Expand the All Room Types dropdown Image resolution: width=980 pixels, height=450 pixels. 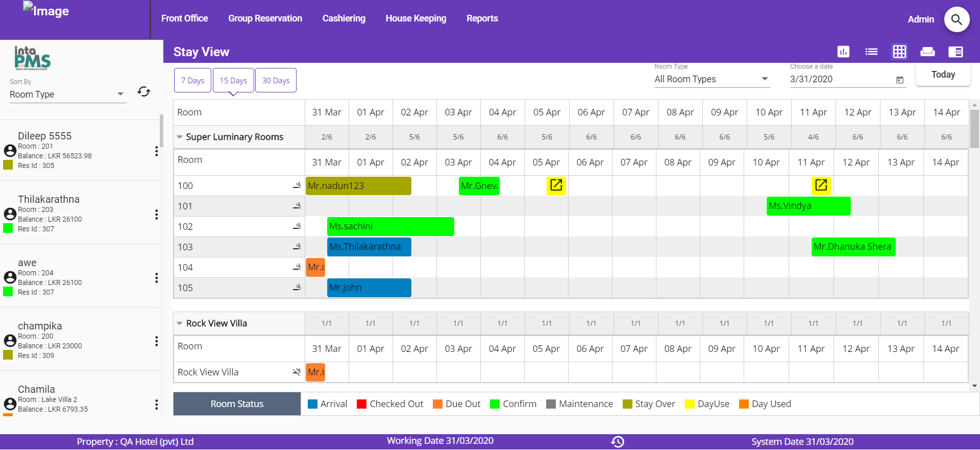click(x=711, y=79)
